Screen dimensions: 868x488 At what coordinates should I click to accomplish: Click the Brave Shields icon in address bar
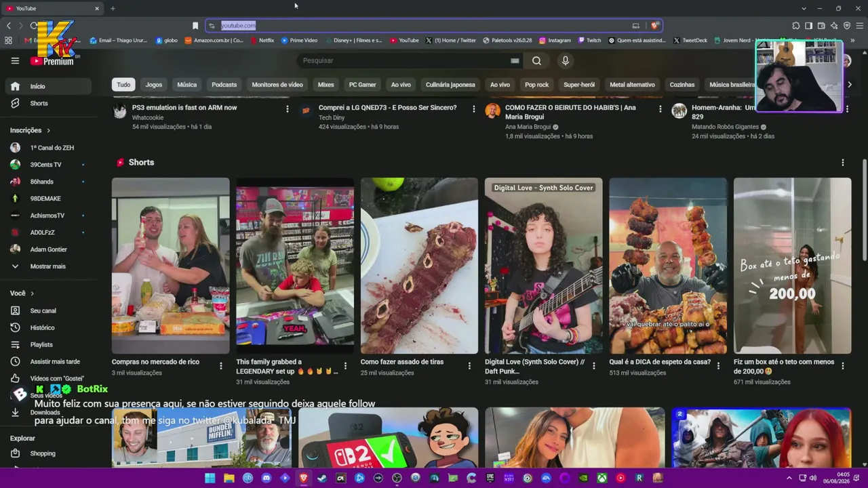click(654, 26)
